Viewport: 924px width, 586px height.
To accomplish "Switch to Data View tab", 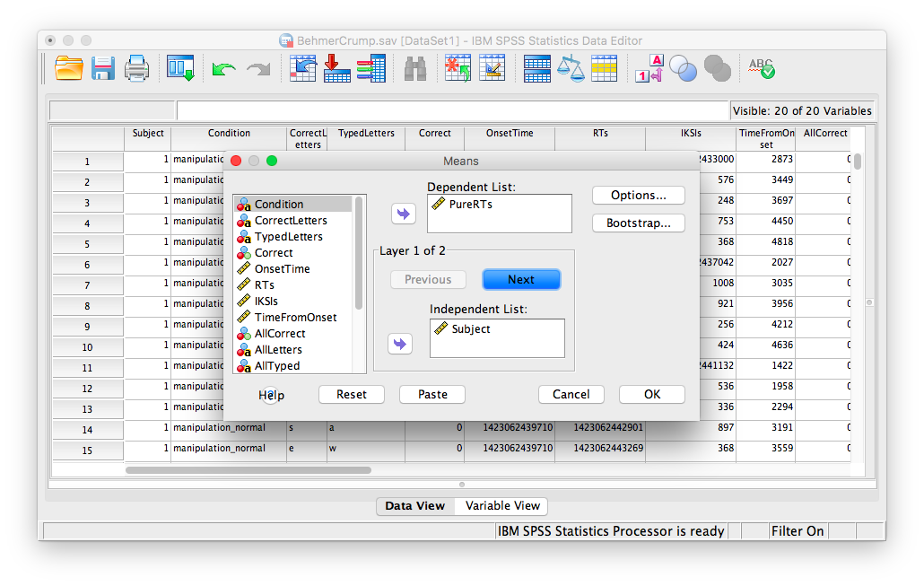I will 415,506.
